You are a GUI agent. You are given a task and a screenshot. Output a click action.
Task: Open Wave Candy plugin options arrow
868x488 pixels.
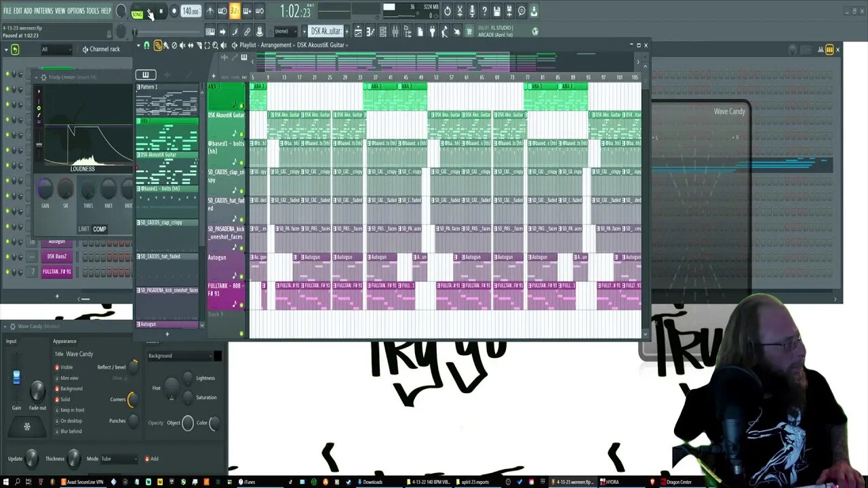[x=5, y=327]
